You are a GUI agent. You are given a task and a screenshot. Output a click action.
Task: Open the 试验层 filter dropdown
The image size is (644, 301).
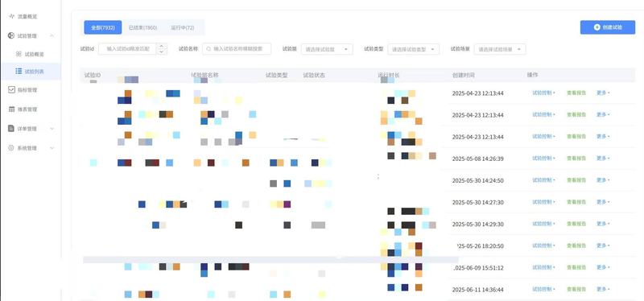327,49
